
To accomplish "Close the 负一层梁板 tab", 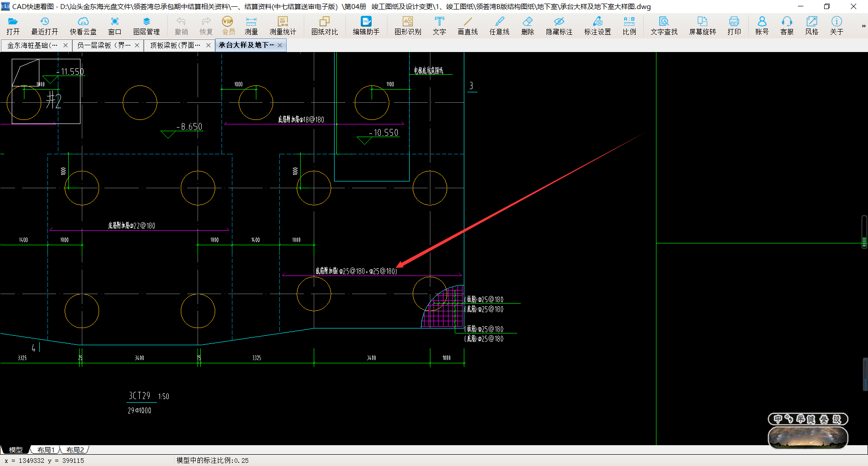I will [137, 45].
